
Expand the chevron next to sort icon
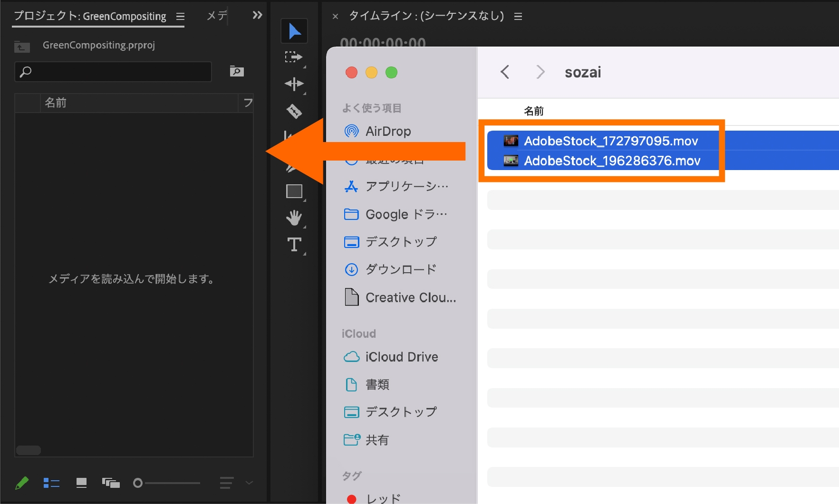[249, 483]
